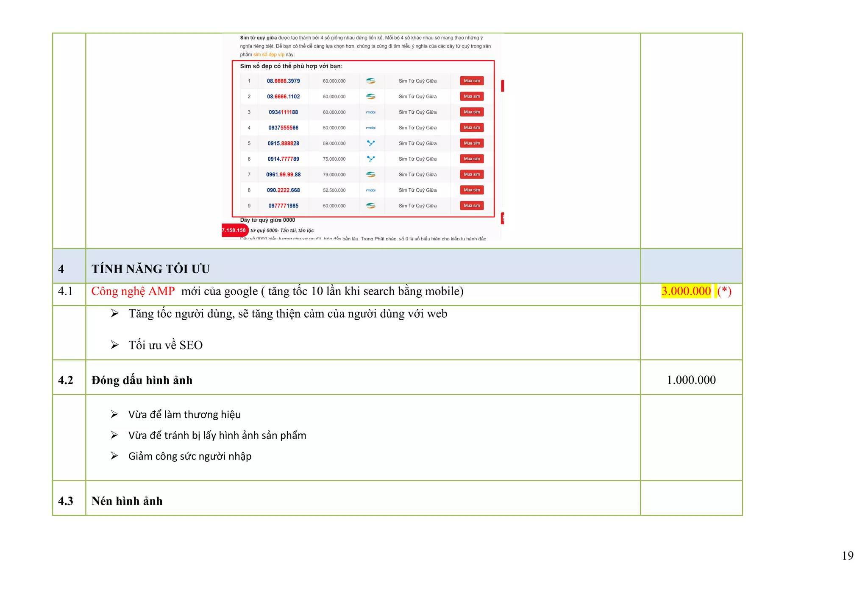Click 'Vừa để làm thương hiệu' bullet
This screenshot has width=868, height=614.
pos(184,415)
